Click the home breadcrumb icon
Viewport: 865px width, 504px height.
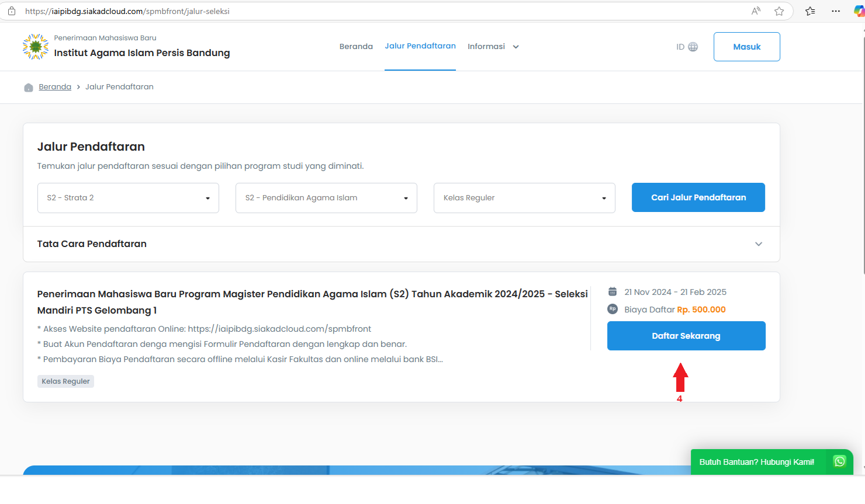[x=29, y=88]
